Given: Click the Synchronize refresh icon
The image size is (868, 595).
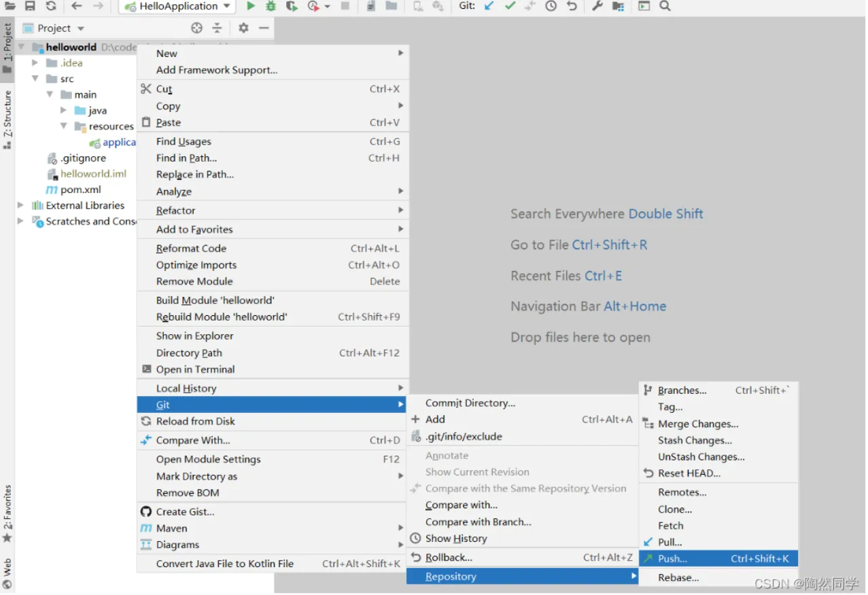Looking at the screenshot, I should (x=51, y=6).
